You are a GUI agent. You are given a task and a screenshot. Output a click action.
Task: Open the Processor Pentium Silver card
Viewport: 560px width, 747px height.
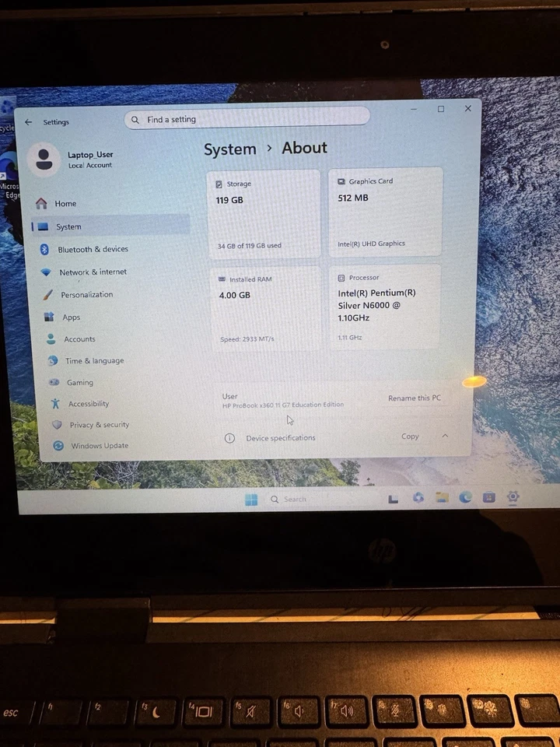(383, 307)
